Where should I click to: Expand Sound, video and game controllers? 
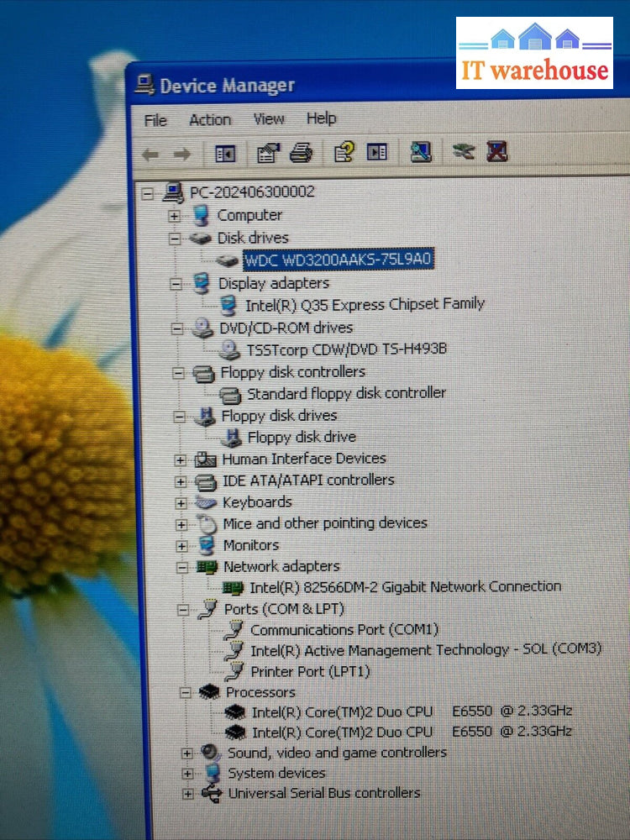coord(187,753)
